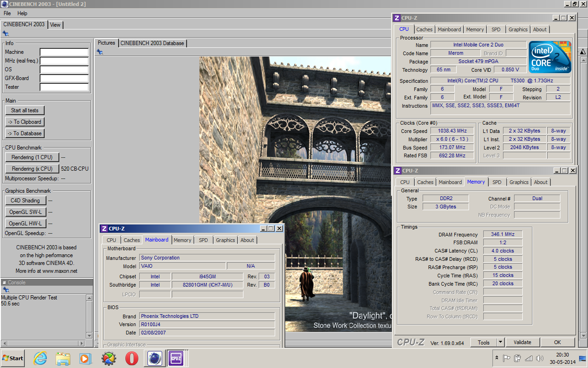Screen dimensions: 588x368
Task: Click the 520 CB-CPU result text
Action: tap(75, 169)
